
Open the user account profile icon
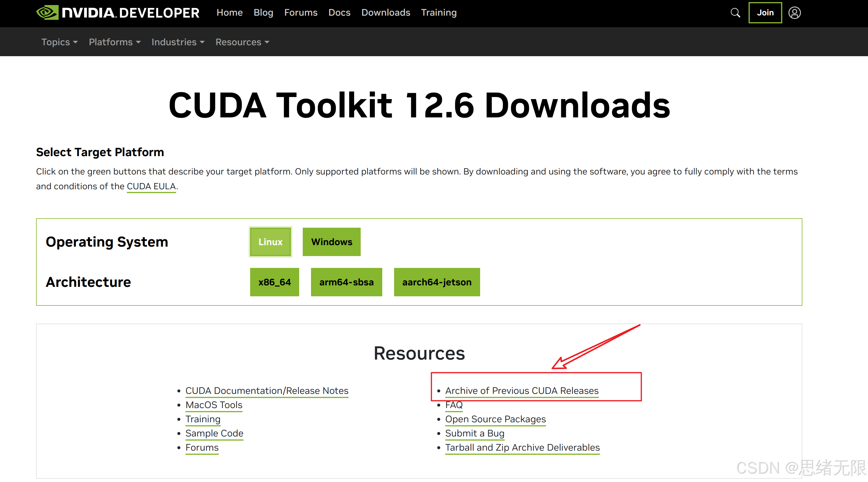(794, 13)
